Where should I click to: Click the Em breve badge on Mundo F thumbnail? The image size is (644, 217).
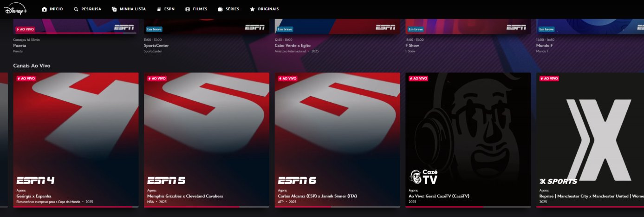click(x=546, y=29)
